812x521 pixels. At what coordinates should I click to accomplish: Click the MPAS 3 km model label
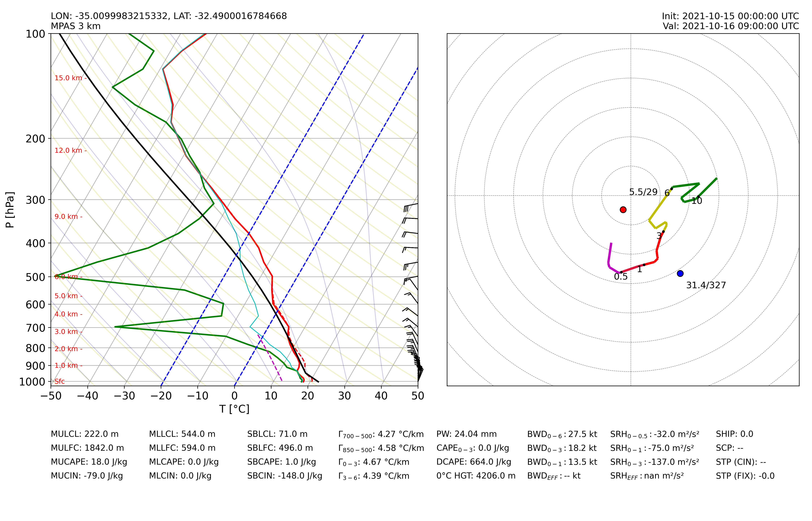click(75, 26)
